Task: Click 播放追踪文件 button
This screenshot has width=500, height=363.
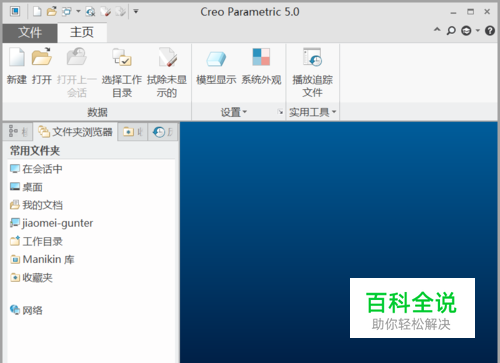Action: (312, 72)
